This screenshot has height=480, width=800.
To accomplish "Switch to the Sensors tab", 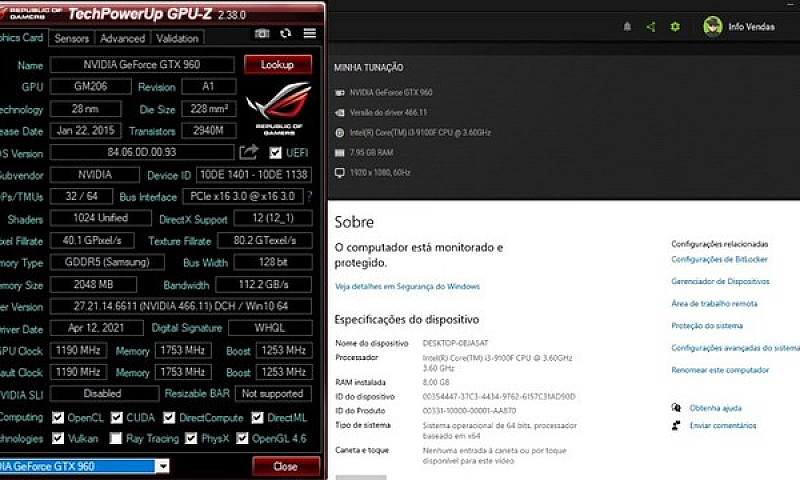I will click(x=71, y=38).
